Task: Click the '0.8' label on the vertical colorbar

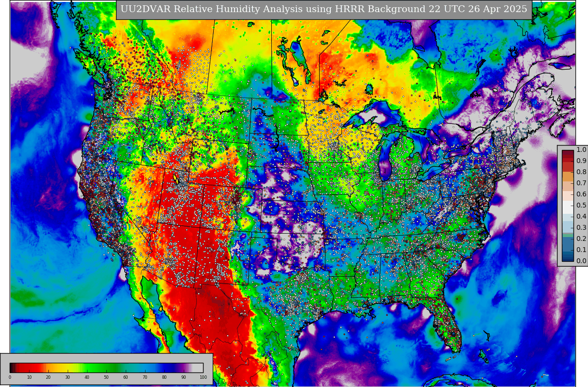Action: (x=581, y=172)
